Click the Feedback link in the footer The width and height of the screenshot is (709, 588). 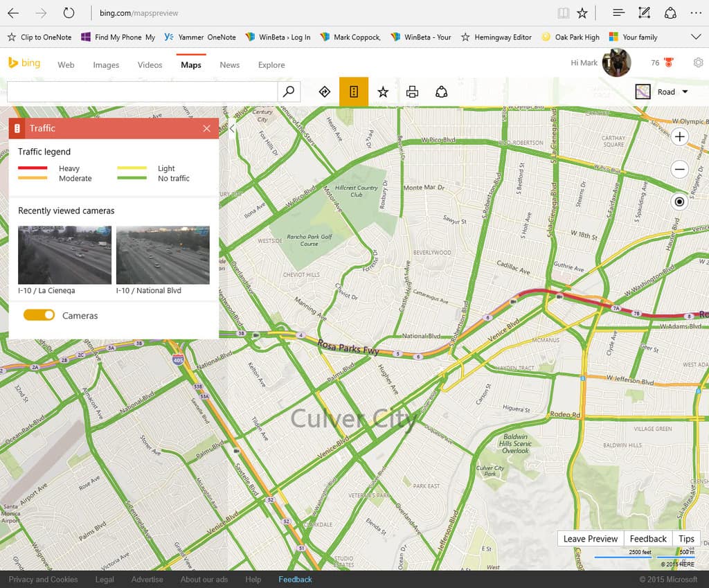pos(295,580)
